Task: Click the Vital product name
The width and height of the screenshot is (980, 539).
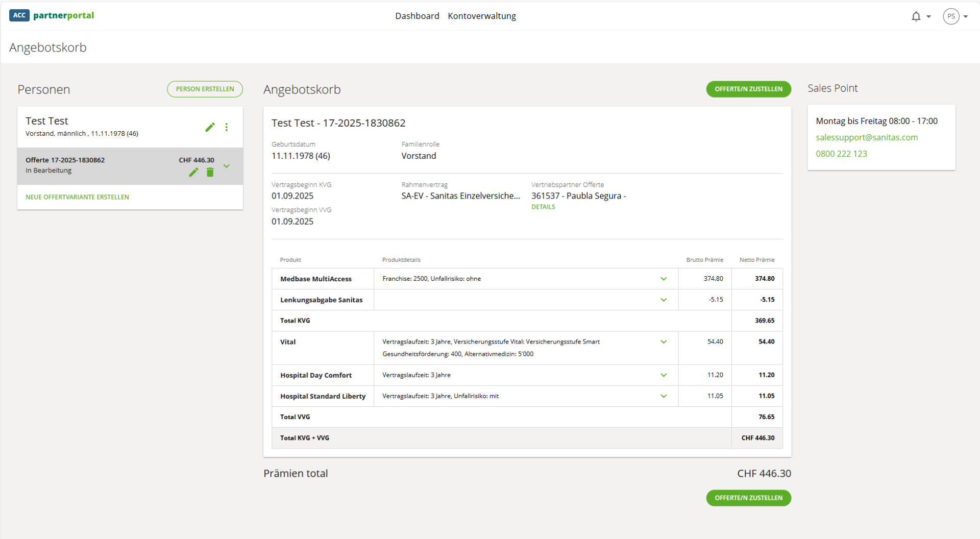Action: (x=288, y=342)
